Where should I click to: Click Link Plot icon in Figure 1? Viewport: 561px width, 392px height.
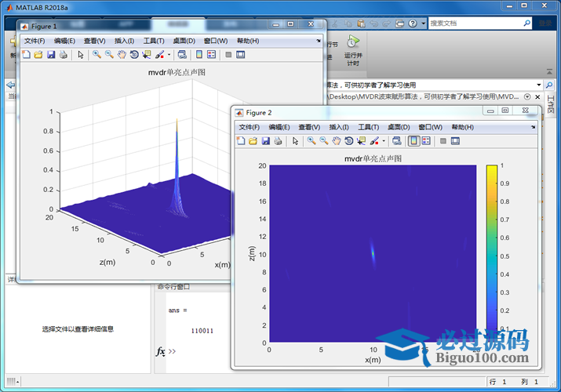point(182,55)
